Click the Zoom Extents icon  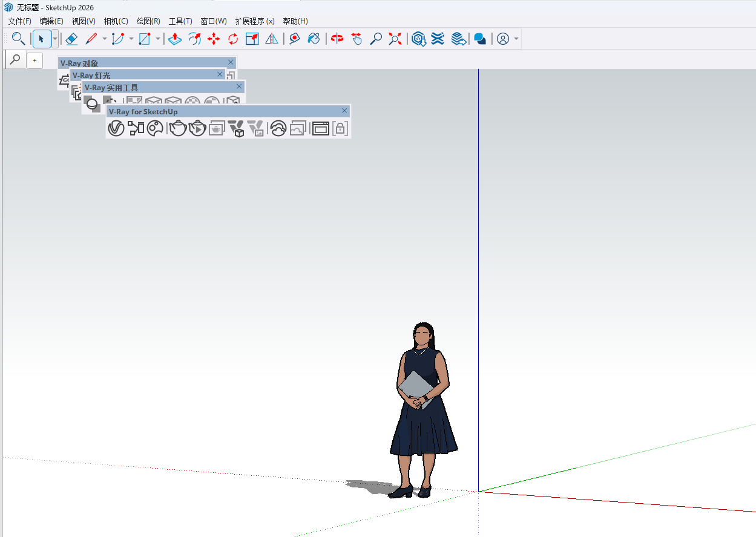coord(395,39)
